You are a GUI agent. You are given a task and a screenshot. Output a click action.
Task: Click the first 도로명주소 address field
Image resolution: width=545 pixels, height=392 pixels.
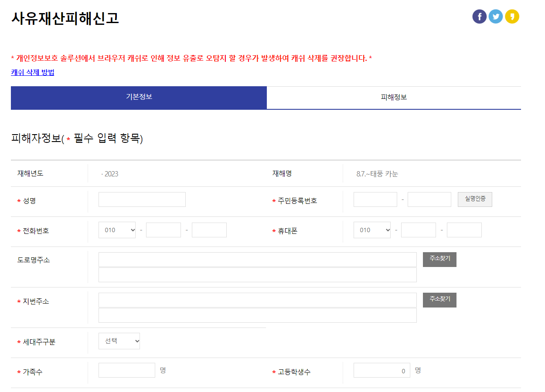pos(257,260)
